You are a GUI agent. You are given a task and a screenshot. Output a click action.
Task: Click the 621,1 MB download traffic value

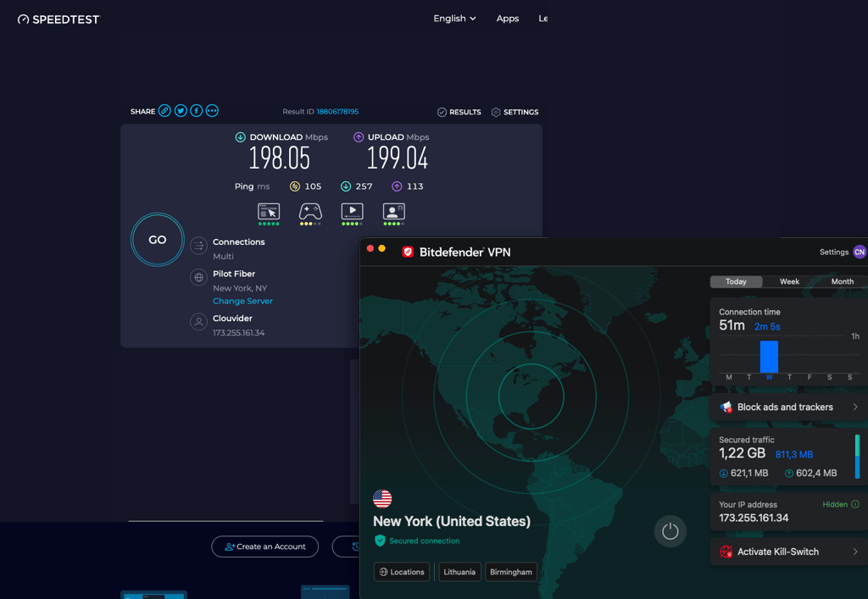pos(749,474)
